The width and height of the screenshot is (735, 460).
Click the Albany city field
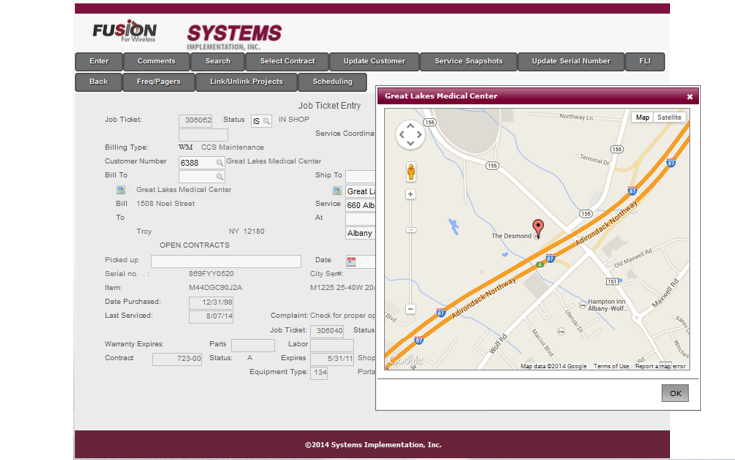[x=360, y=234]
